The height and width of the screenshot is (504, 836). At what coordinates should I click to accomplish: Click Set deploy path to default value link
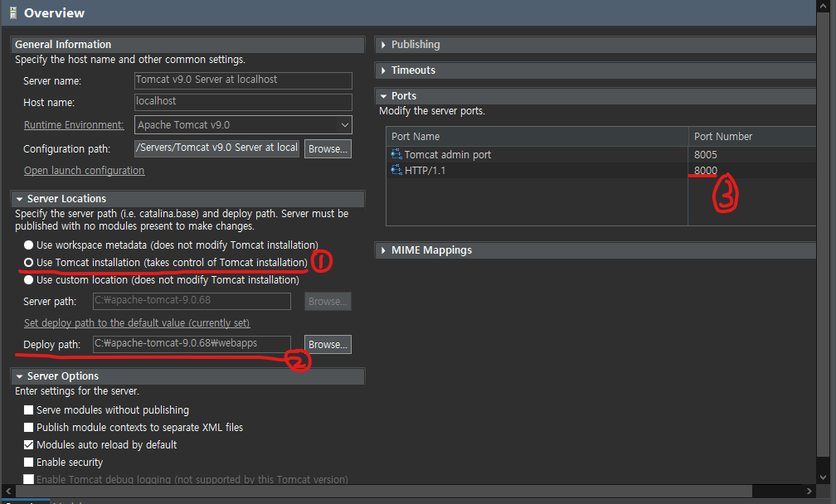[137, 322]
